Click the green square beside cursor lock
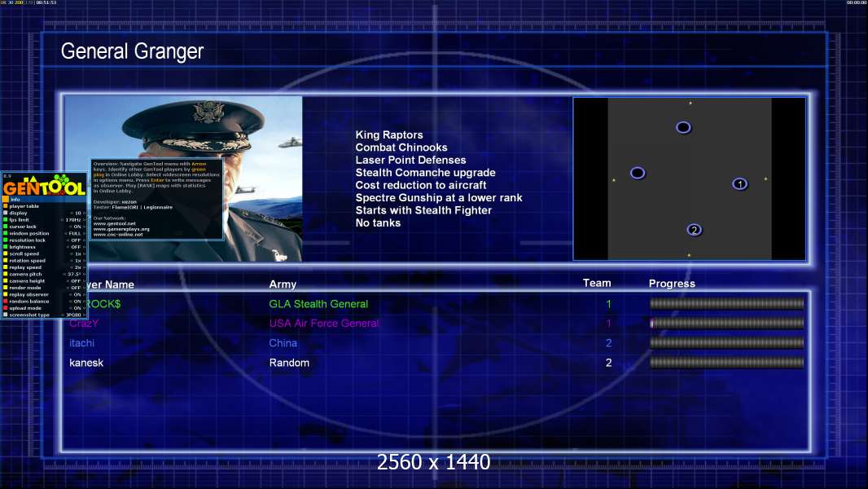 [6, 227]
